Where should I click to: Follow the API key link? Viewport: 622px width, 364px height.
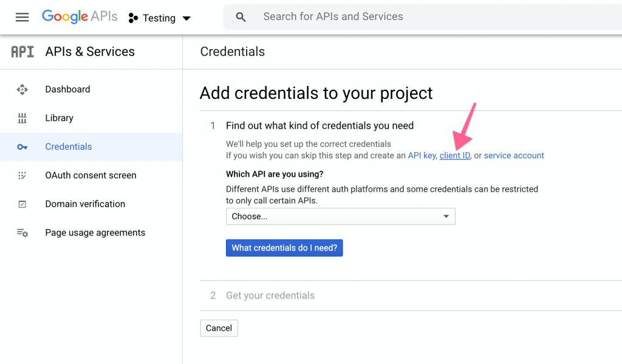(x=422, y=155)
